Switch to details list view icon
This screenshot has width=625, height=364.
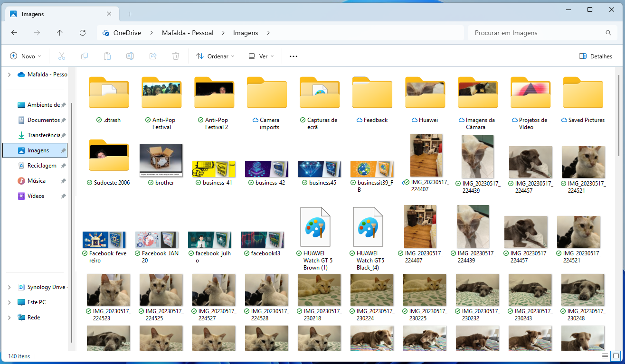(x=605, y=355)
